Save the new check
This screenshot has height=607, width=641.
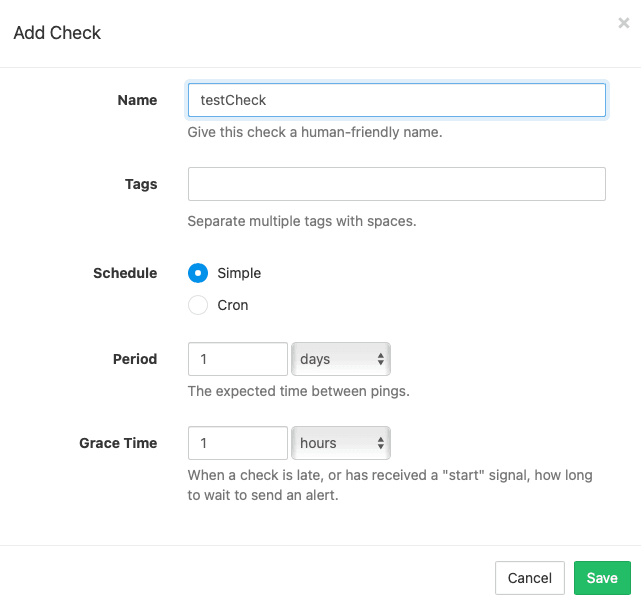[602, 578]
